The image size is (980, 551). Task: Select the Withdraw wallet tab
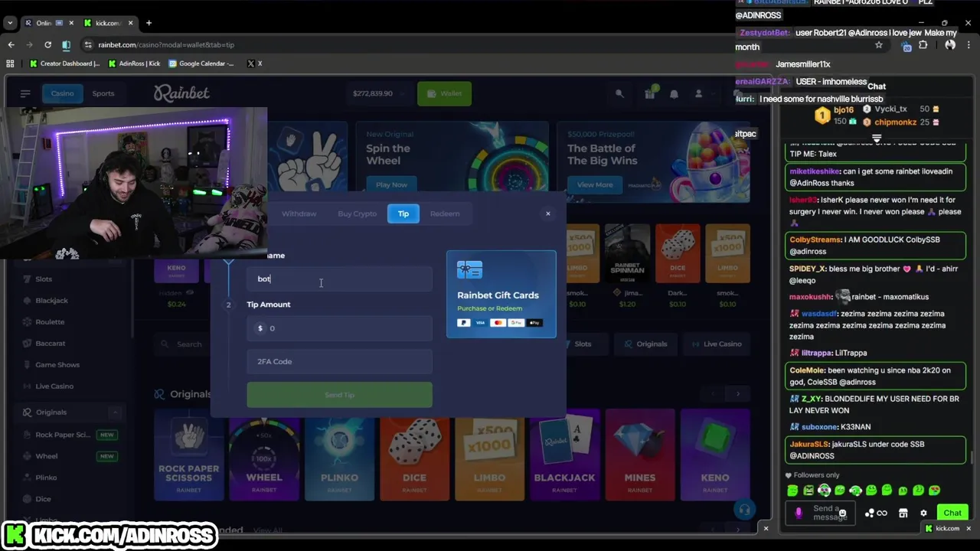click(x=299, y=214)
